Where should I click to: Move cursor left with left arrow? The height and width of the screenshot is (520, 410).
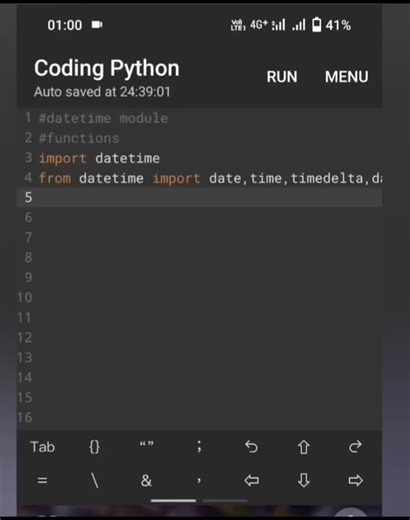pyautogui.click(x=251, y=480)
